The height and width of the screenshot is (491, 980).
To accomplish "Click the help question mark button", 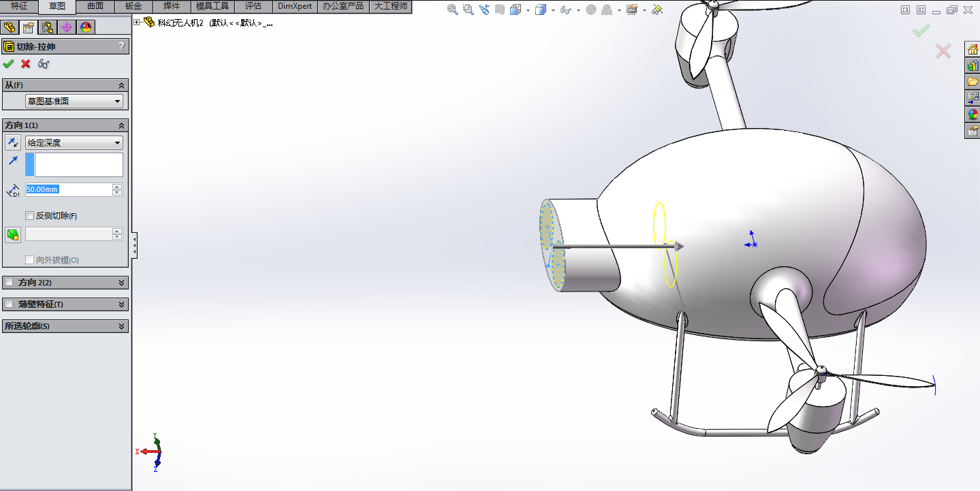I will tap(122, 46).
